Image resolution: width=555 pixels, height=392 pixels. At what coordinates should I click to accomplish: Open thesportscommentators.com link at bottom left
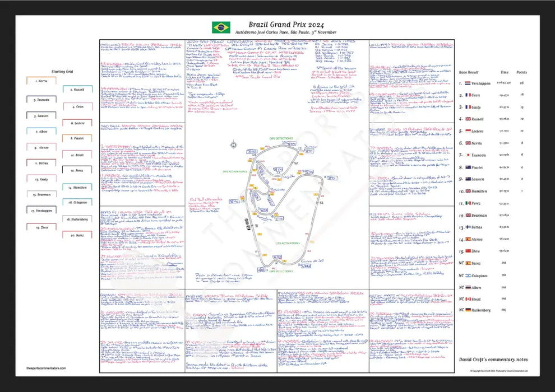click(x=46, y=368)
